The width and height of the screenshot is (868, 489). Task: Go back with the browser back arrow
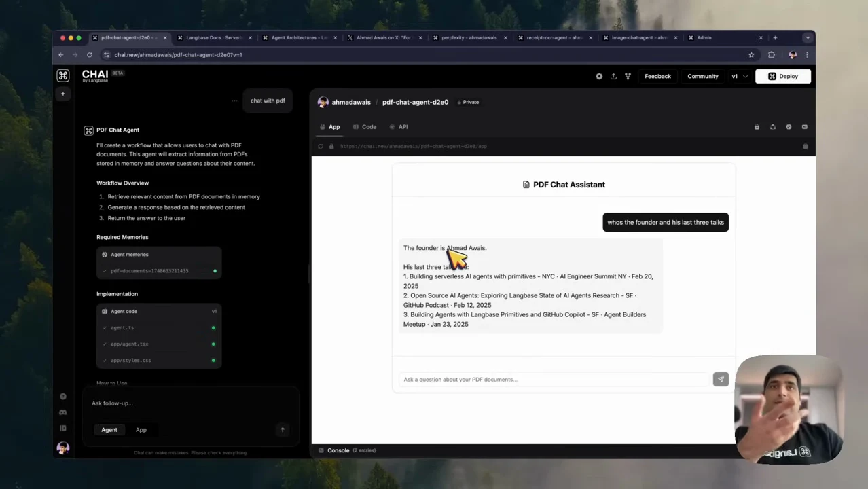60,55
